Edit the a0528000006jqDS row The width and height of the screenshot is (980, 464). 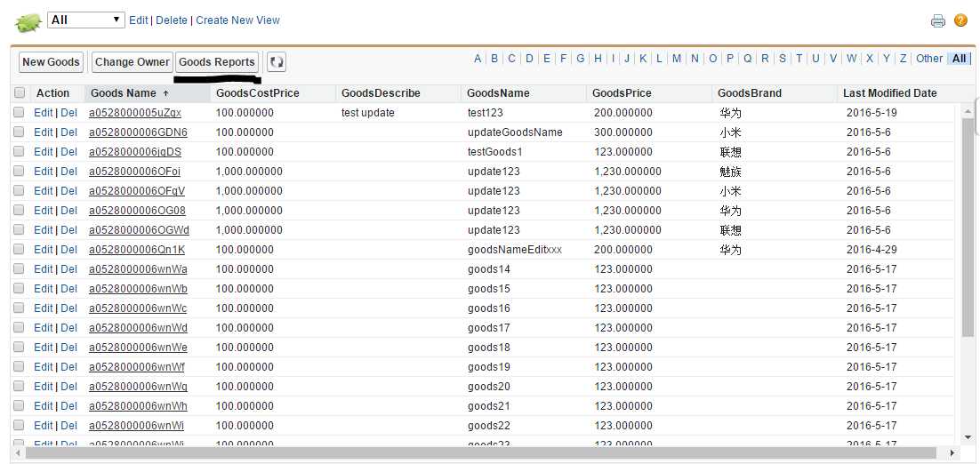(x=43, y=152)
